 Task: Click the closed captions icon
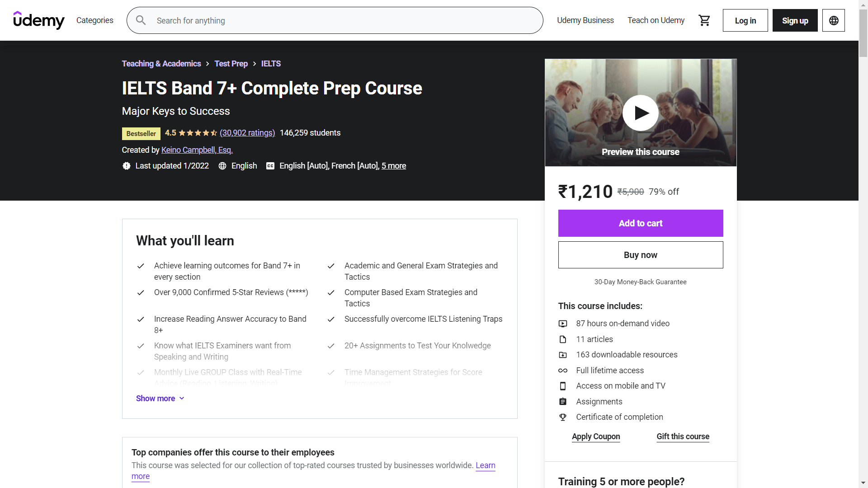pos(270,166)
